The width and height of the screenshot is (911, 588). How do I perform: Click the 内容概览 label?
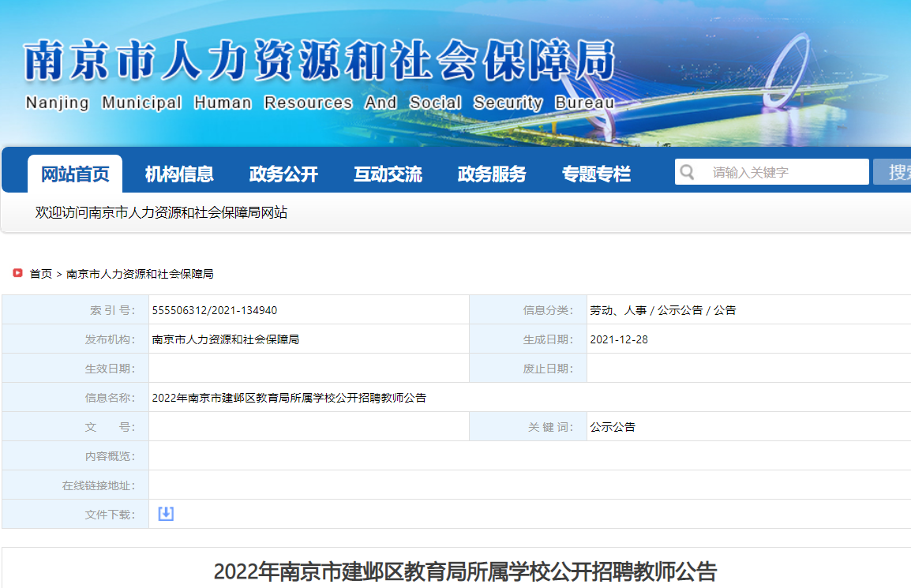pos(110,457)
